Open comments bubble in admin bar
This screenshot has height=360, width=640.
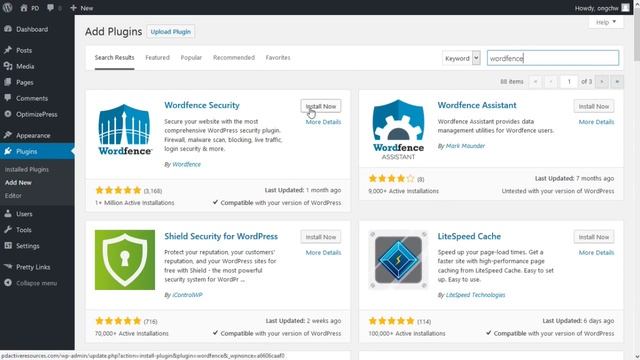coord(50,8)
